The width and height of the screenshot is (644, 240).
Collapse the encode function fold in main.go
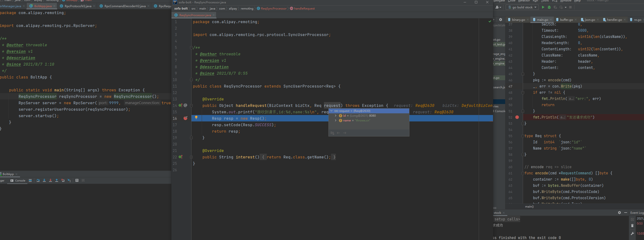coord(523,173)
